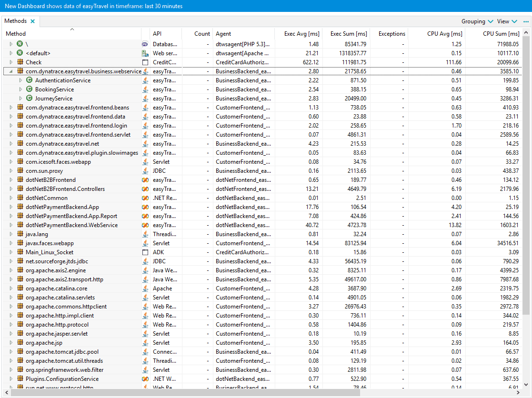Expand the <default> namespace row

point(11,53)
